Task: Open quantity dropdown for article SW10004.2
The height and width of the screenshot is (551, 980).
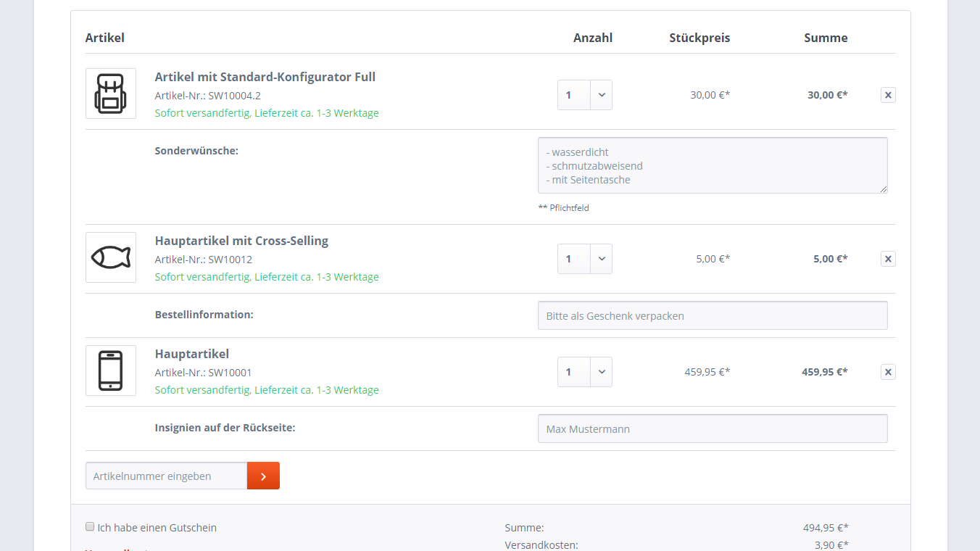Action: tap(585, 95)
